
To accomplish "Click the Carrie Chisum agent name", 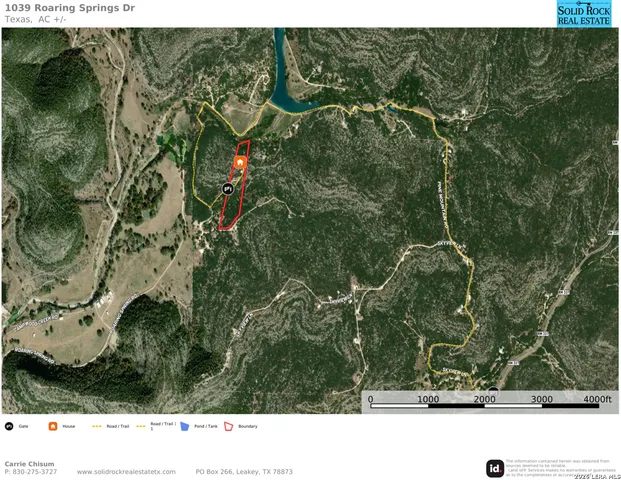I will tap(29, 464).
